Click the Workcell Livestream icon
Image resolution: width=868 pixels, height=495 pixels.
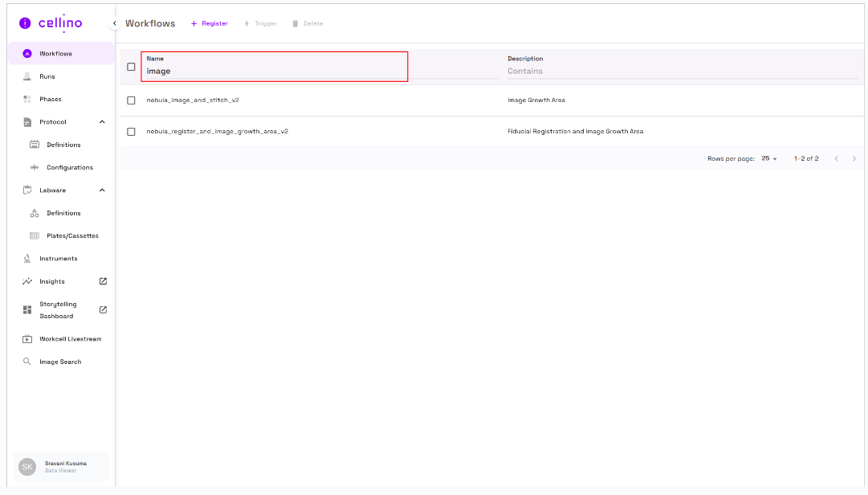(26, 339)
